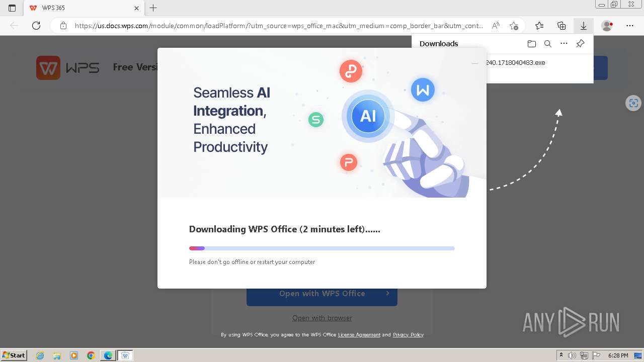Screen dimensions: 644x362
Task: Pin the Downloads panel
Action: [580, 44]
